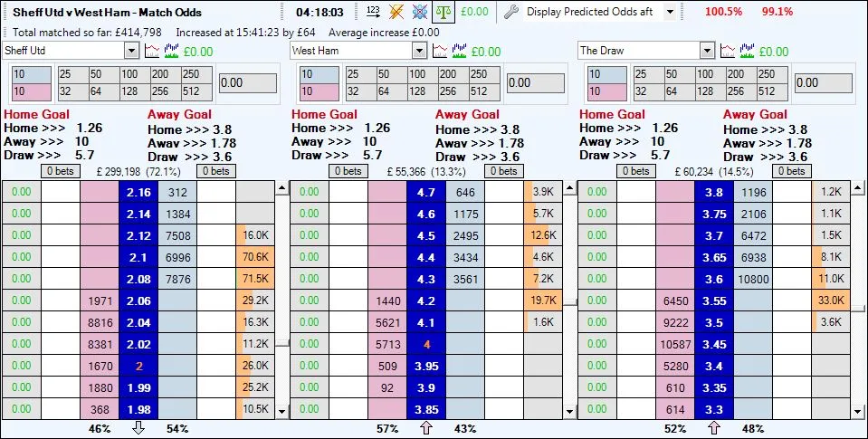Screen dimensions: 868x439
Task: Open price chart icon beside The Draw
Action: pyautogui.click(x=728, y=51)
